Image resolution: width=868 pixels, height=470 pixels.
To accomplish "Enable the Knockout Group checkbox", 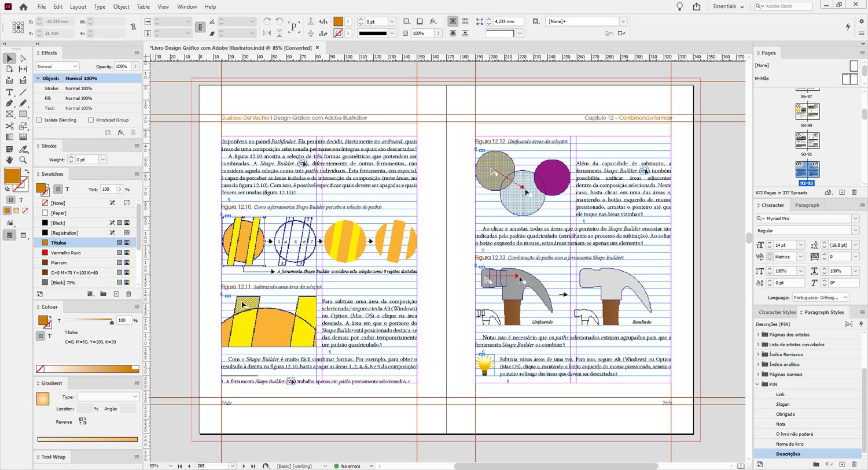I will click(91, 120).
